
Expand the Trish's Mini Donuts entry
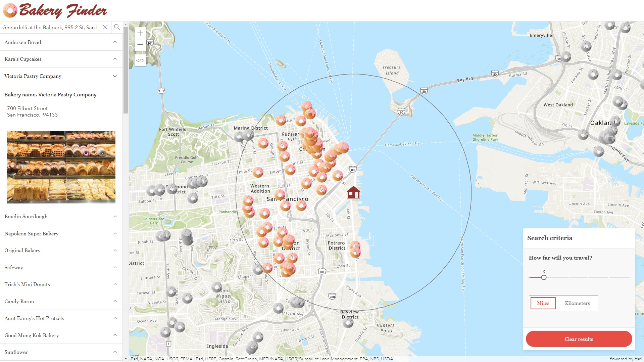tap(61, 284)
